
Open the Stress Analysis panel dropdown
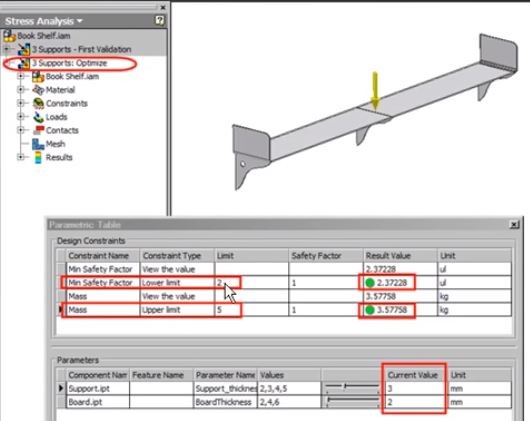coord(80,21)
